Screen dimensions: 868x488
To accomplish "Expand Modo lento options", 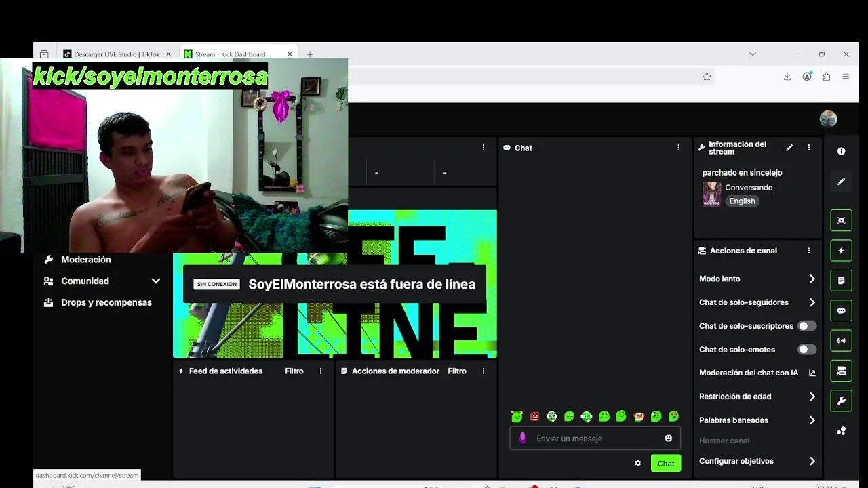I will (812, 279).
